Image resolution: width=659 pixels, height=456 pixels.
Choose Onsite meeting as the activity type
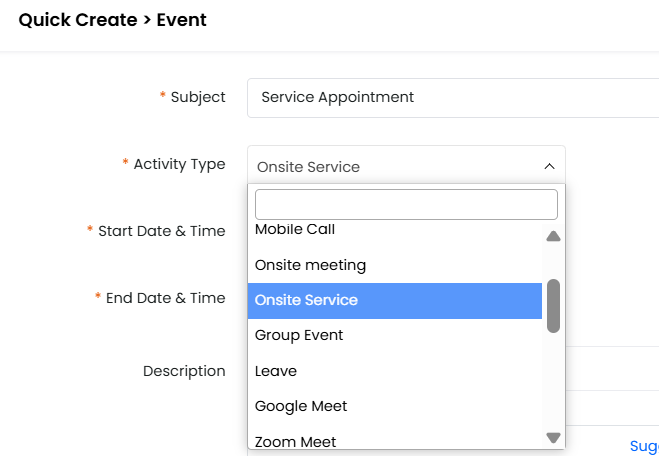click(310, 265)
